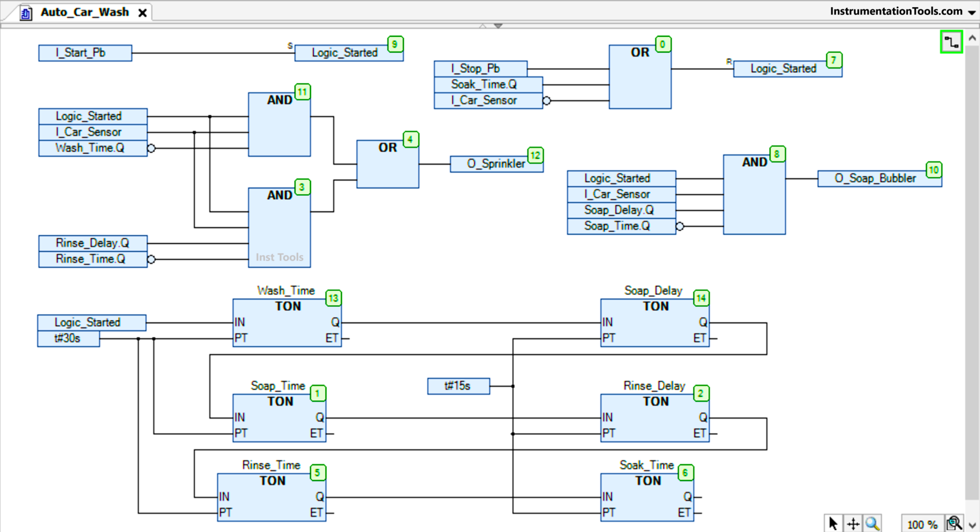Screen dimensions: 980x532
Task: Click the pane splitter down triangle at top
Action: coord(498,26)
